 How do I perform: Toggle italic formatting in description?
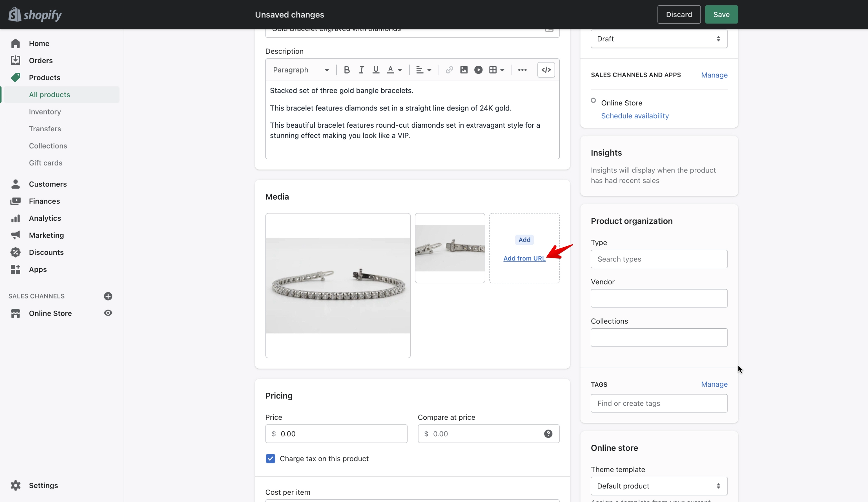click(x=361, y=70)
